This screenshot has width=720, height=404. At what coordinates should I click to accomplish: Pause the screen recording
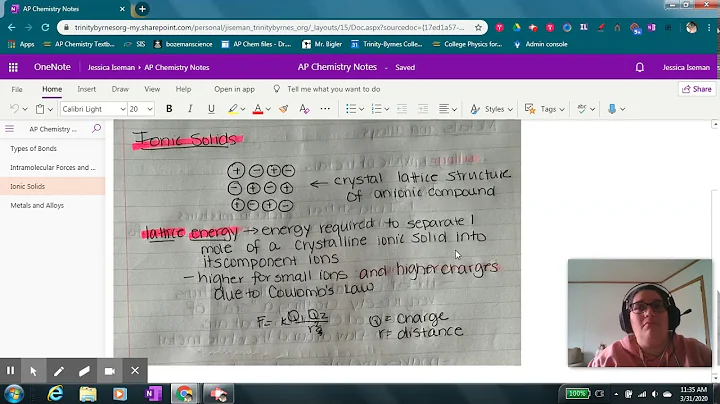coord(11,370)
